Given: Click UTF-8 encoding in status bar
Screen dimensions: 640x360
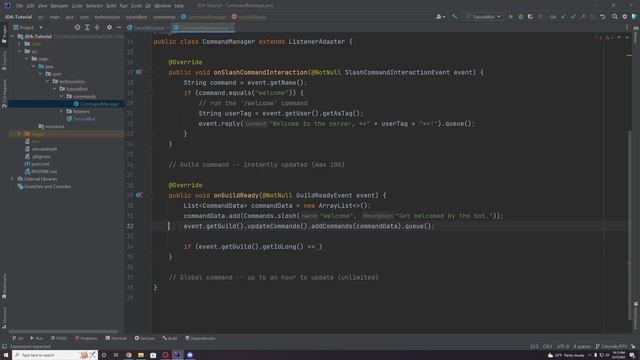Looking at the screenshot, I should (x=562, y=347).
